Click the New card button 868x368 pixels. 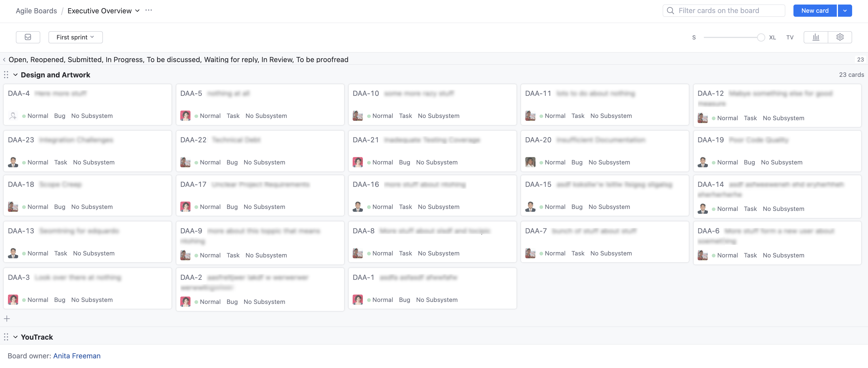815,11
